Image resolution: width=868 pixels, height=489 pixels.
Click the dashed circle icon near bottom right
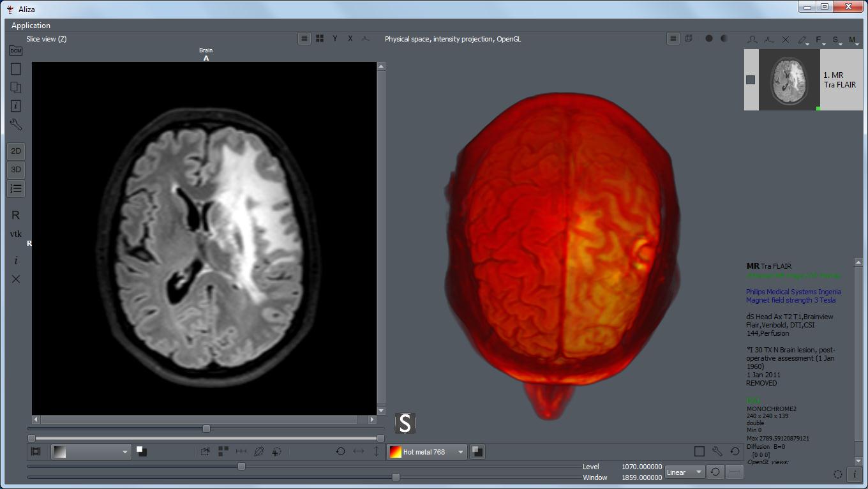[x=838, y=474]
